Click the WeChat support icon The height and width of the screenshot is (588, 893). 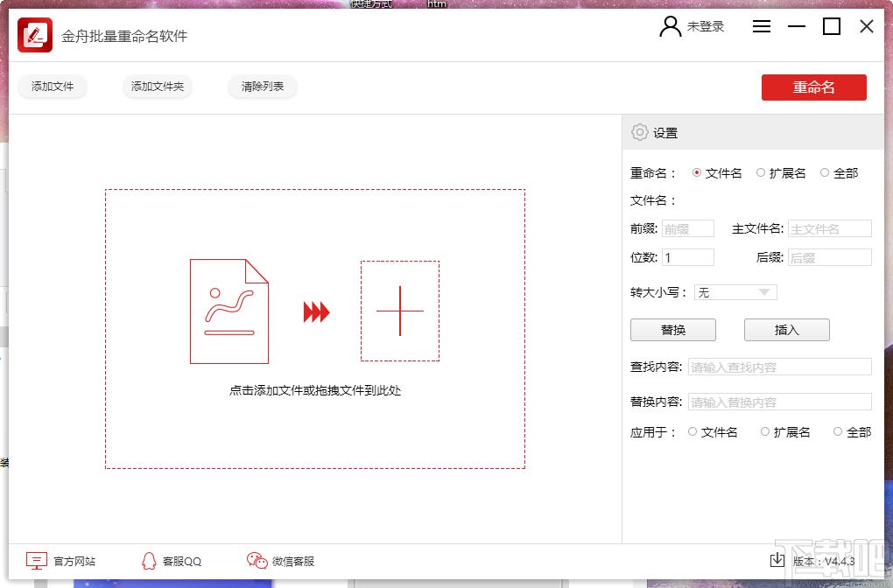(257, 561)
